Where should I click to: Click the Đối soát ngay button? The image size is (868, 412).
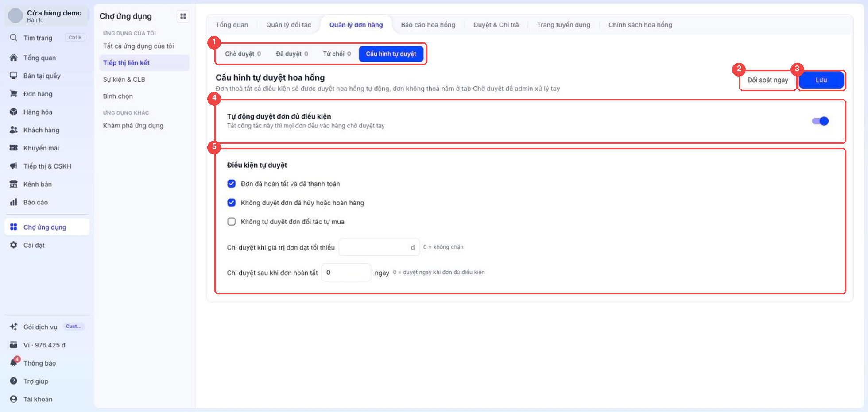point(768,80)
